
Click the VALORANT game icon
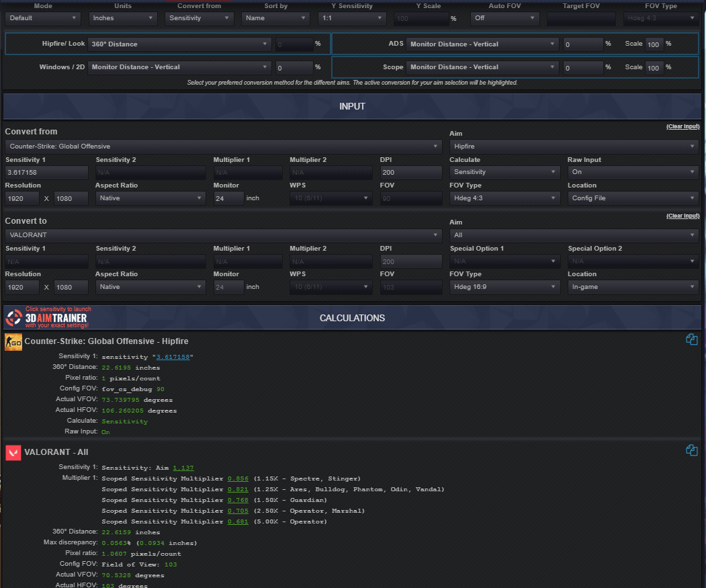coord(13,452)
